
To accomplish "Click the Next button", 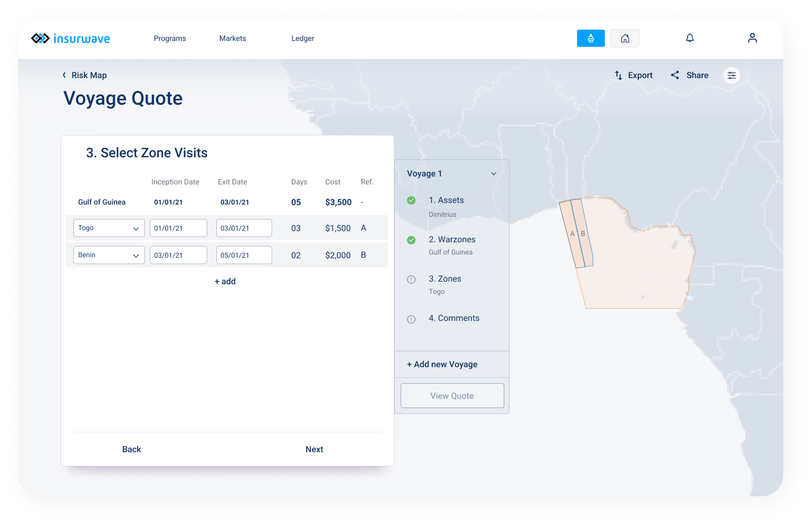I will [315, 450].
